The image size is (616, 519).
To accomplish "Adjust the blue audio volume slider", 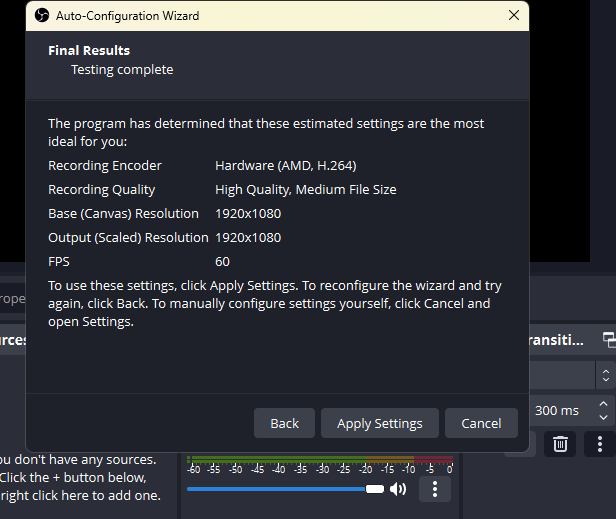I will 285,489.
